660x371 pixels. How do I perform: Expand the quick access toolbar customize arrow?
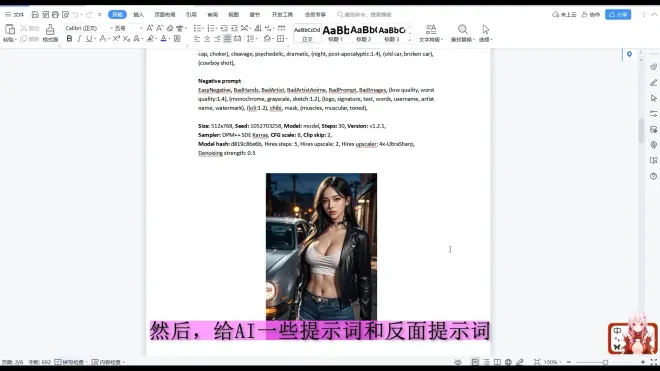[x=100, y=15]
